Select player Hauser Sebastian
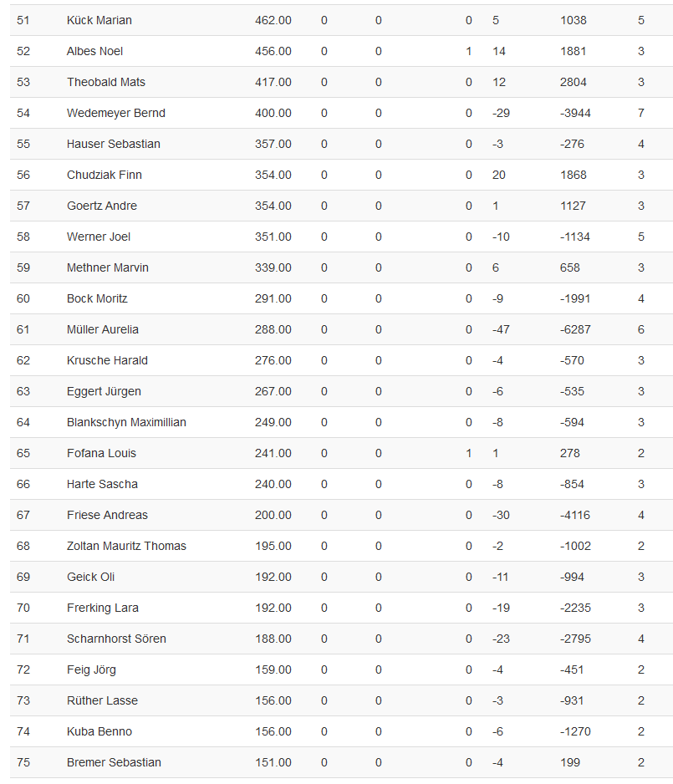Screen dimensions: 673x784 [114, 144]
